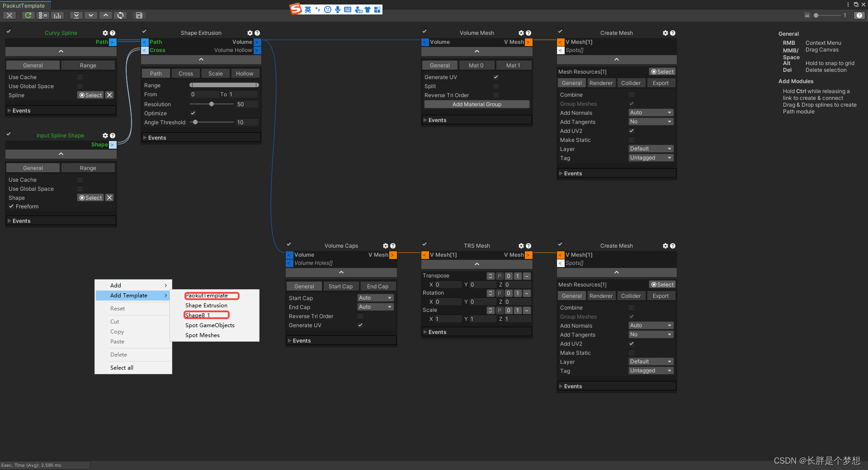This screenshot has width=868, height=470.
Task: Open Input Spline Shape gear settings
Action: (105, 136)
